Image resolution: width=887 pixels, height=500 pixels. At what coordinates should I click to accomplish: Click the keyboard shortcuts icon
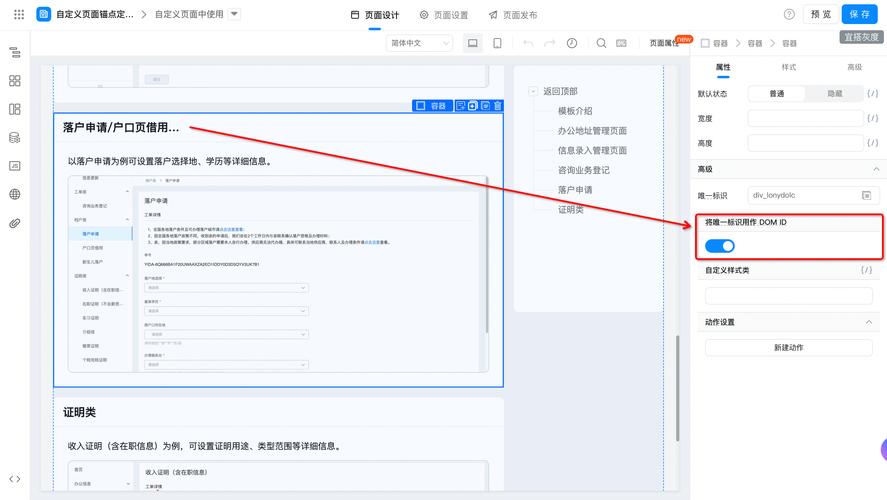pos(621,43)
